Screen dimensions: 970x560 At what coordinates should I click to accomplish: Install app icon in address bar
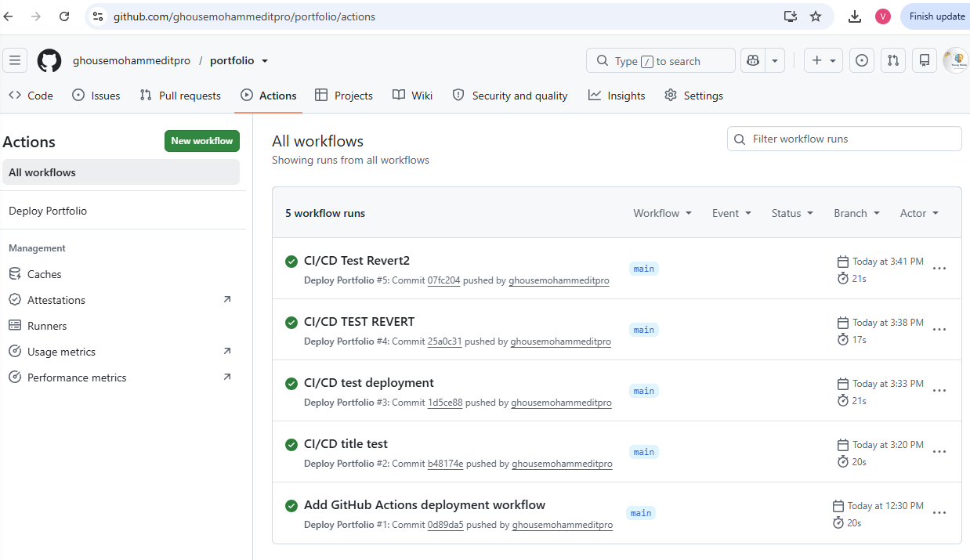(x=791, y=16)
